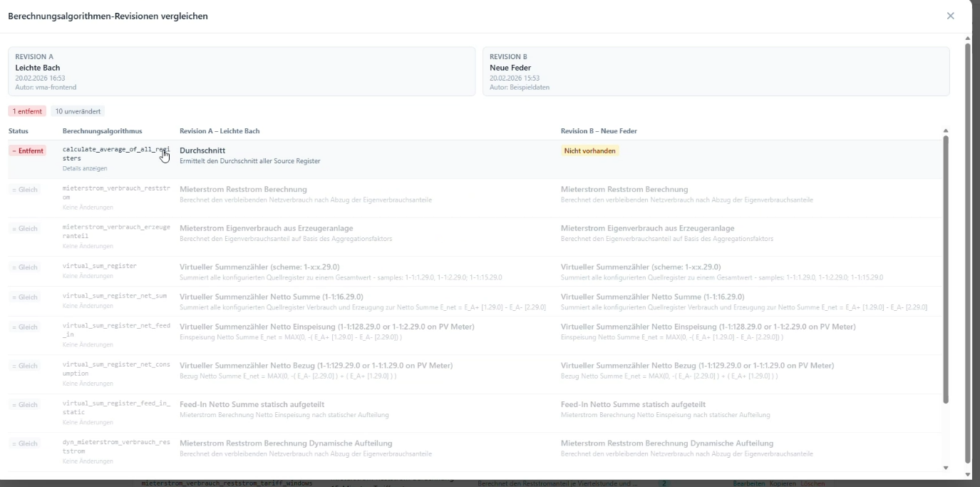Close the revision comparison dialog
This screenshot has height=487, width=980.
click(950, 16)
